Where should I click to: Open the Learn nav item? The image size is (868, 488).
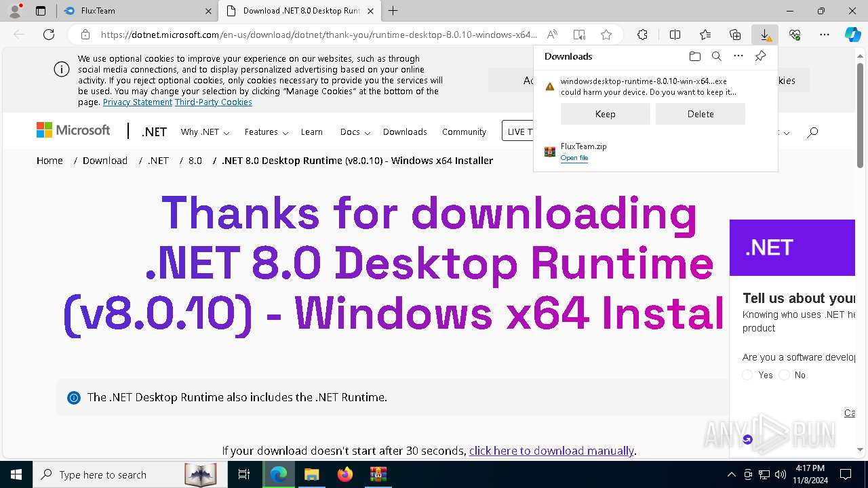tap(312, 132)
